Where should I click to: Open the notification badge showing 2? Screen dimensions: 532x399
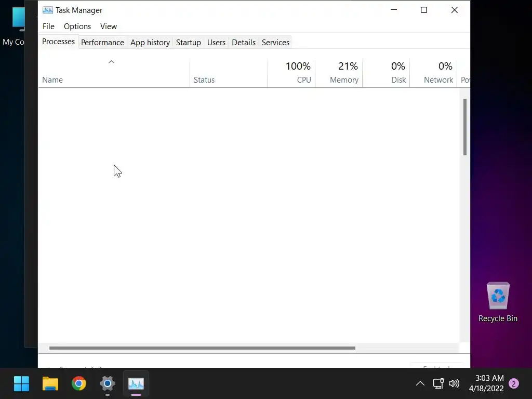coord(514,384)
